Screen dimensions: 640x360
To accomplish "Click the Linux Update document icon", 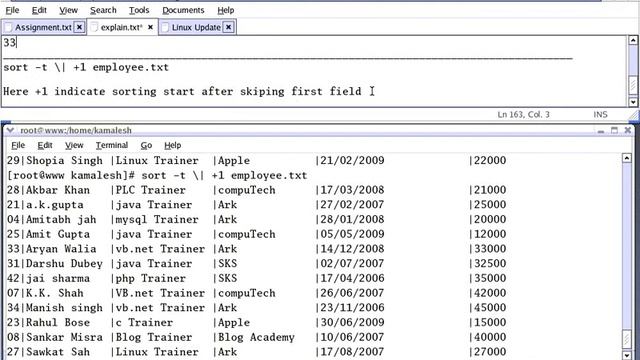I will click(165, 27).
